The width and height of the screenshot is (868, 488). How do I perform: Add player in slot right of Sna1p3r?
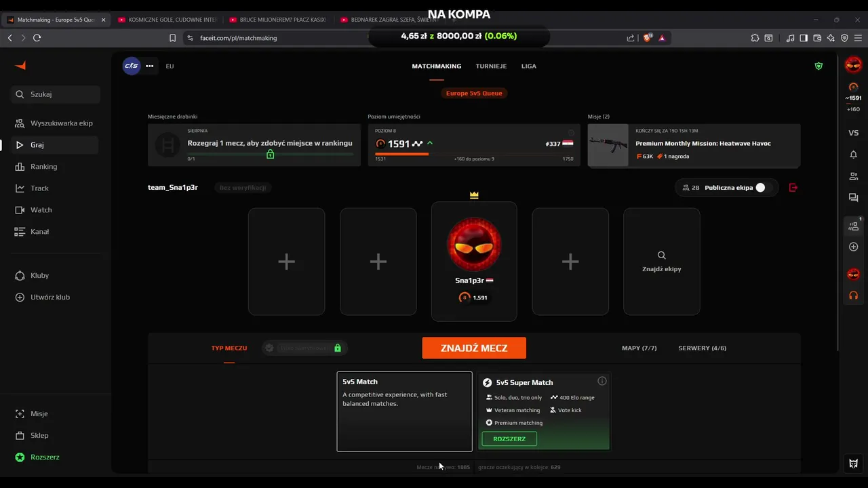(x=570, y=262)
